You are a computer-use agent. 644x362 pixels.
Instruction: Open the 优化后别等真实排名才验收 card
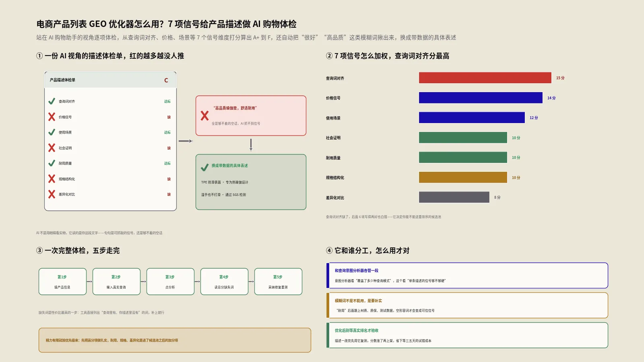click(x=467, y=335)
